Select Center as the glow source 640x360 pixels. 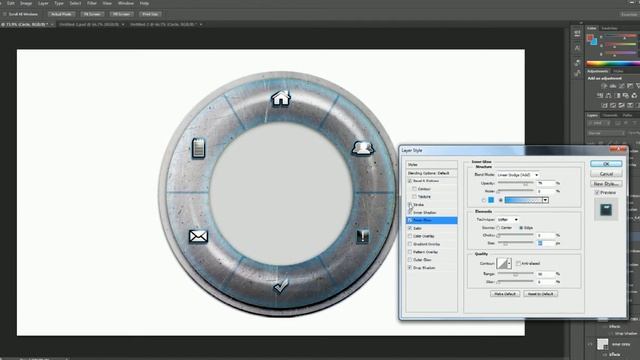pyautogui.click(x=498, y=228)
